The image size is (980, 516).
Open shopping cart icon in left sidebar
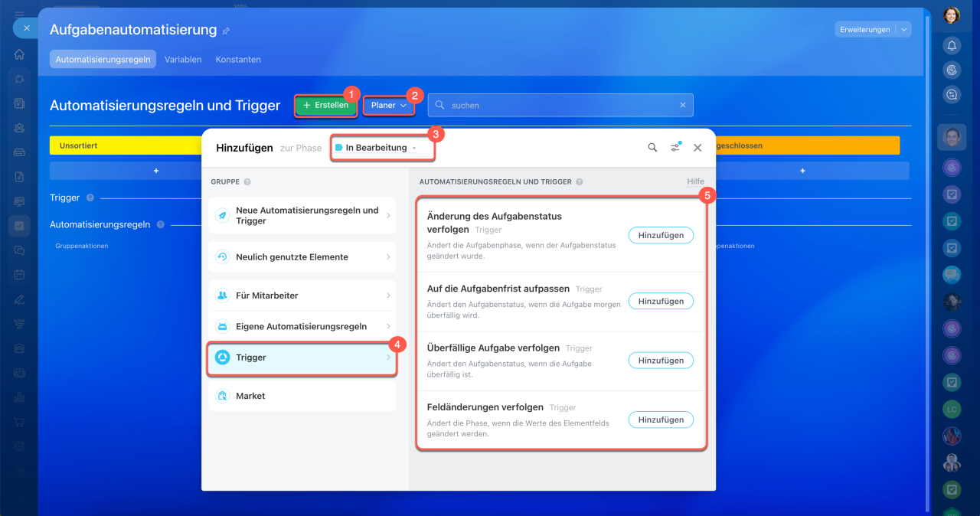(x=19, y=422)
